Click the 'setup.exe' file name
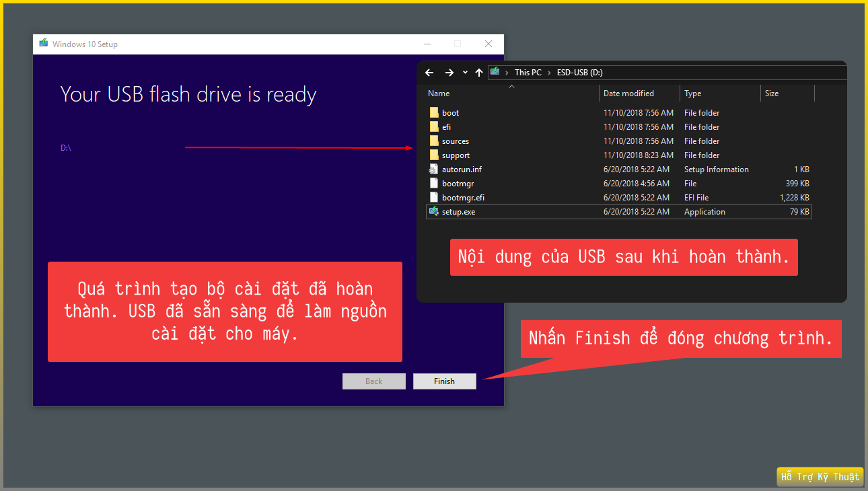The width and height of the screenshot is (868, 491). click(x=458, y=212)
